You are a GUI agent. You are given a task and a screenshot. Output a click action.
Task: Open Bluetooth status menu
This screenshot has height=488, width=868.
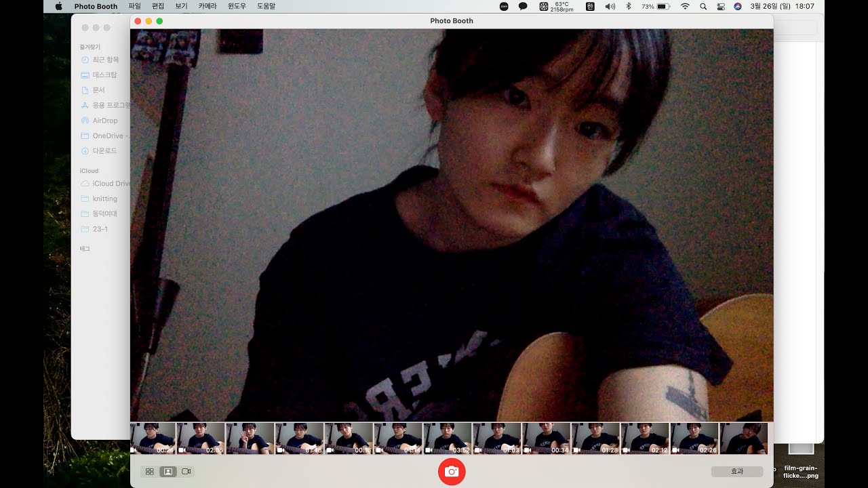(628, 6)
